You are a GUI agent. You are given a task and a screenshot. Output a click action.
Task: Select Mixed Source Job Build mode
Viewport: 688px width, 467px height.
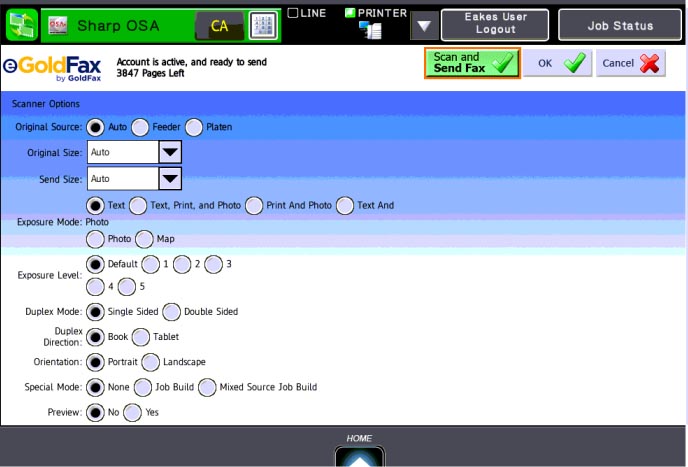pyautogui.click(x=207, y=388)
